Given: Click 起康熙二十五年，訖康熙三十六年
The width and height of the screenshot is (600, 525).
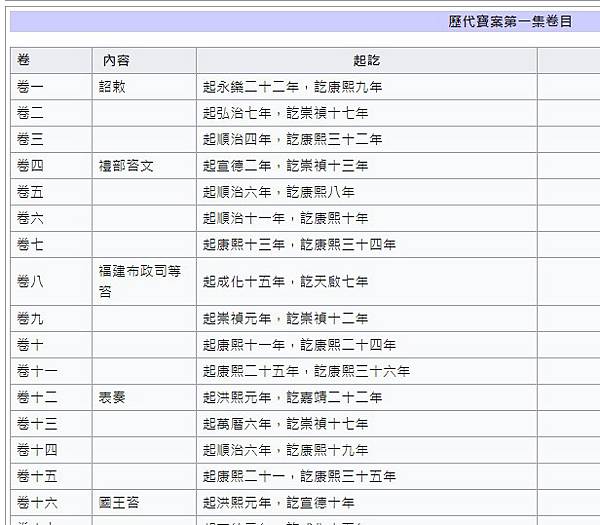Looking at the screenshot, I should click(x=306, y=371).
